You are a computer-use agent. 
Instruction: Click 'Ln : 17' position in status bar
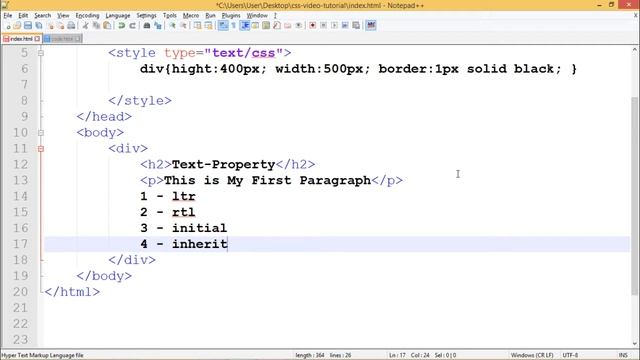tap(397, 355)
